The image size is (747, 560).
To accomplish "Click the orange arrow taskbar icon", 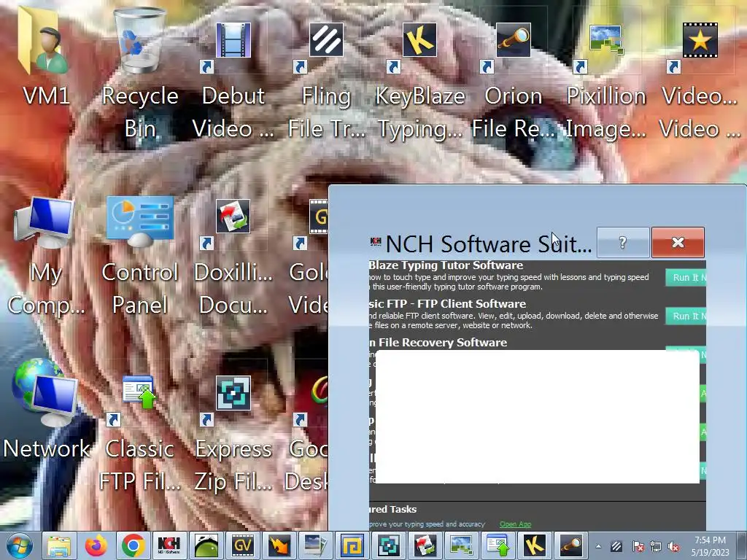I will coord(279,545).
